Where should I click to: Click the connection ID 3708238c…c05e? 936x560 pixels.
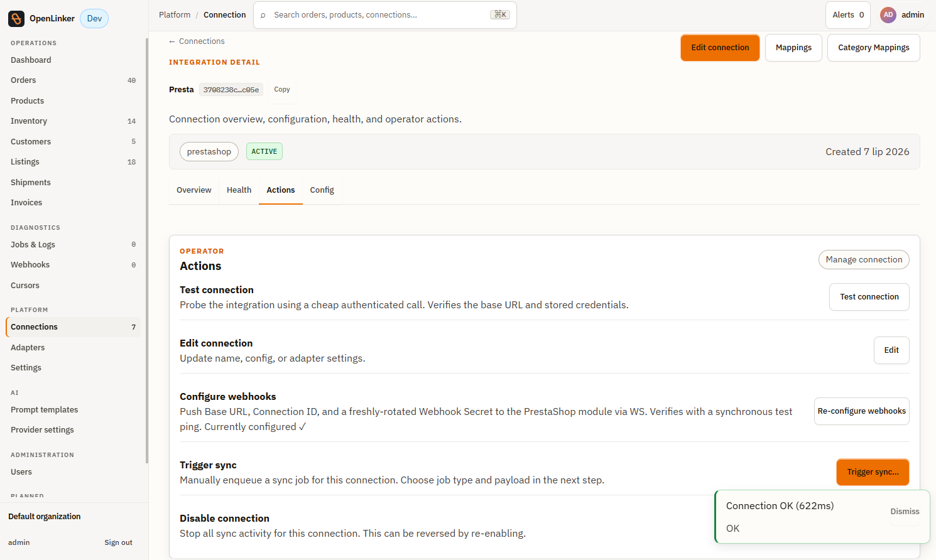(231, 90)
